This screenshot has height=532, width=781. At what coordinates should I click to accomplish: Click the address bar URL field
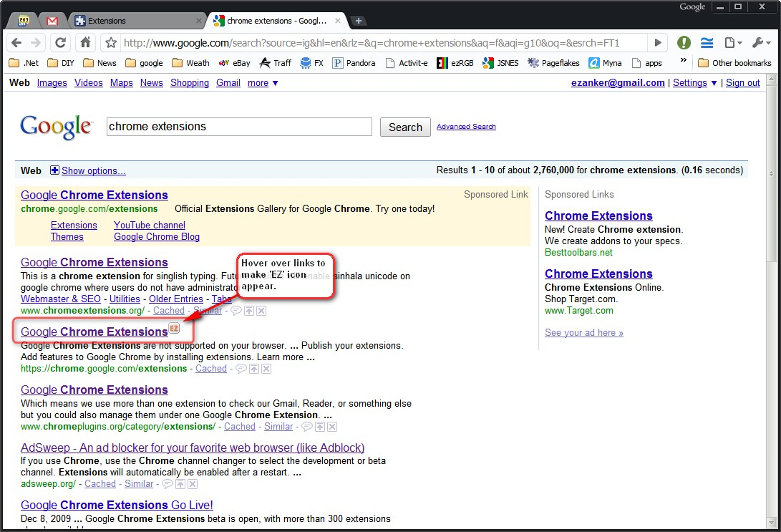pyautogui.click(x=384, y=43)
